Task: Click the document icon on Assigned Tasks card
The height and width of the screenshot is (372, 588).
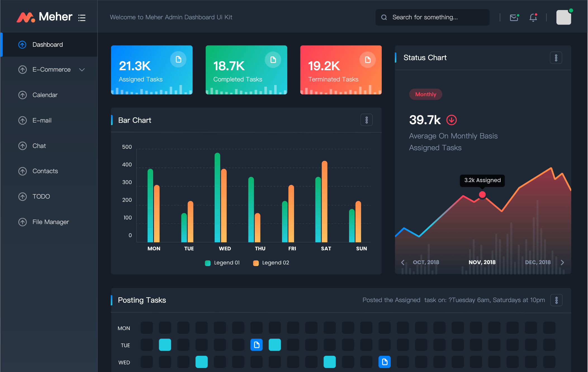Action: click(x=178, y=59)
